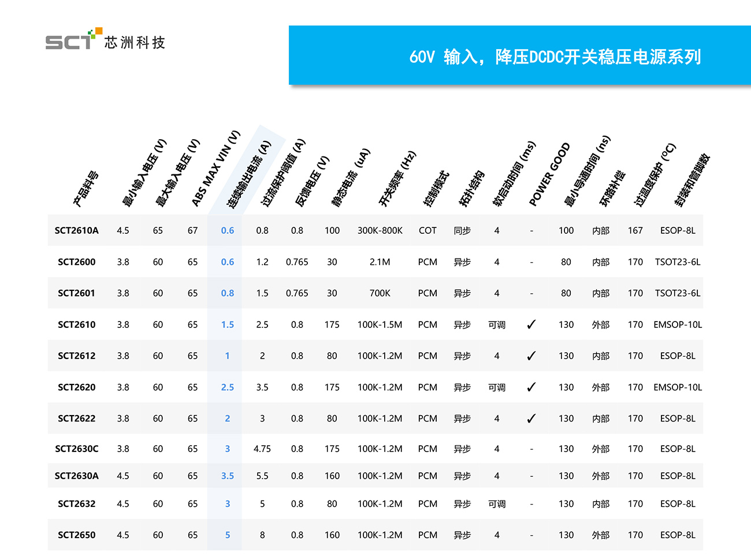
Task: Select the SCT2600 part number cell
Action: pyautogui.click(x=77, y=262)
